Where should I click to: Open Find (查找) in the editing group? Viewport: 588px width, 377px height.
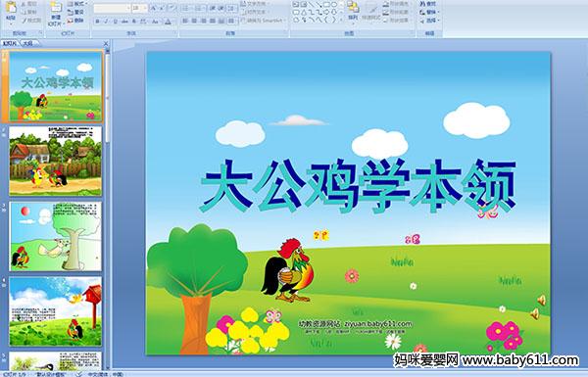tap(428, 4)
